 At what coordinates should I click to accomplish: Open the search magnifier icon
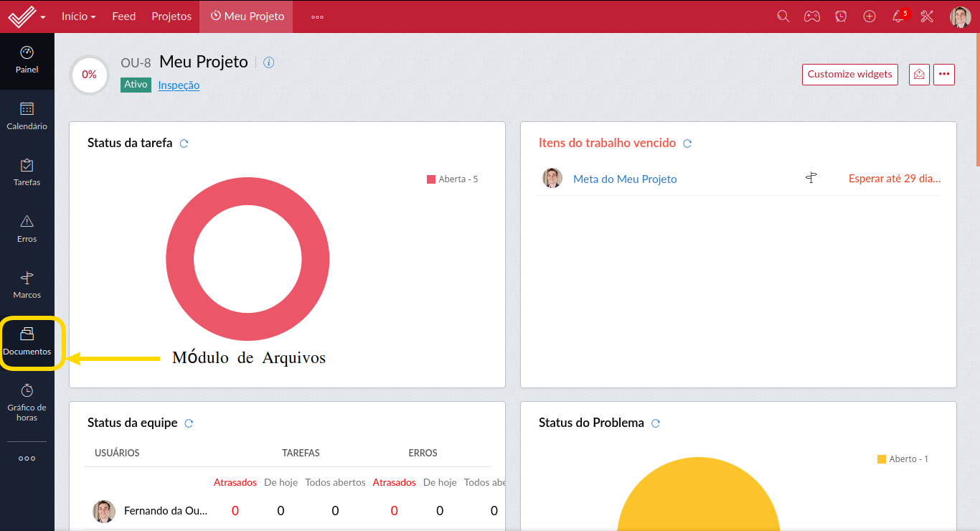click(783, 16)
